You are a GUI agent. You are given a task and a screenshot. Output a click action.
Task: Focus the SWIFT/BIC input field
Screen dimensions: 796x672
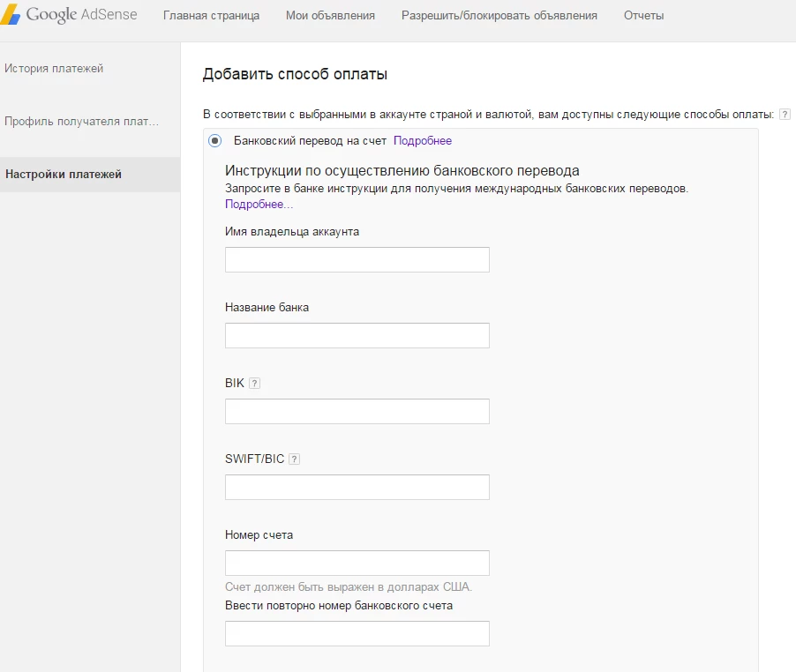pyautogui.click(x=357, y=487)
